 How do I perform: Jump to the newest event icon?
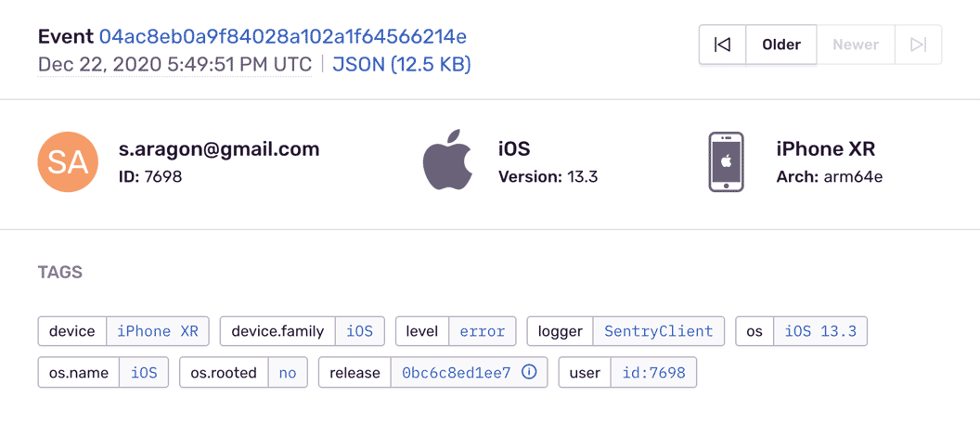click(x=918, y=45)
